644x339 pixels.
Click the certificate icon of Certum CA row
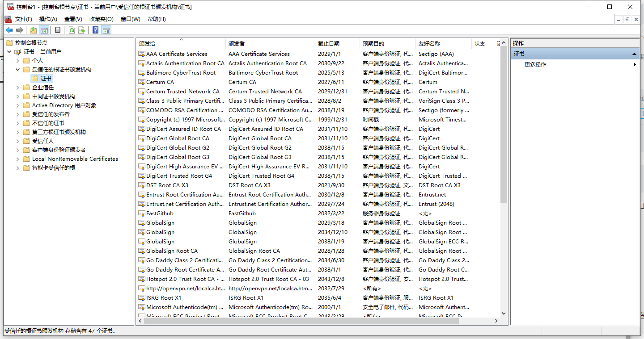click(142, 82)
